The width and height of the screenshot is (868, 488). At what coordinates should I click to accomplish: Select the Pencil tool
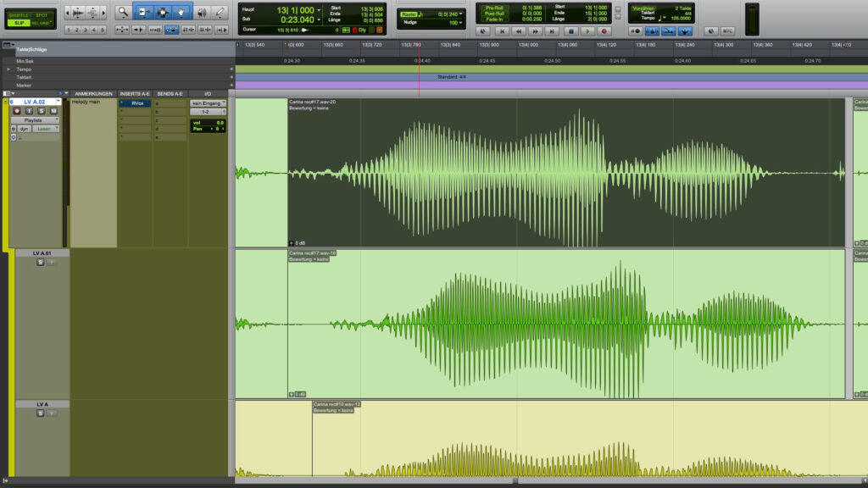tap(220, 12)
